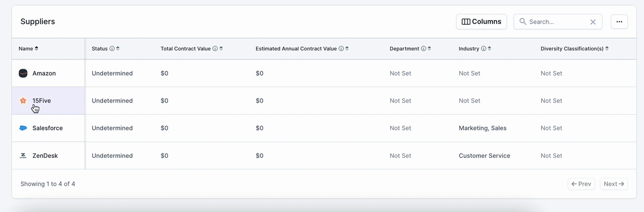Click the magnifier icon in the search box
The image size is (644, 212).
pos(523,21)
